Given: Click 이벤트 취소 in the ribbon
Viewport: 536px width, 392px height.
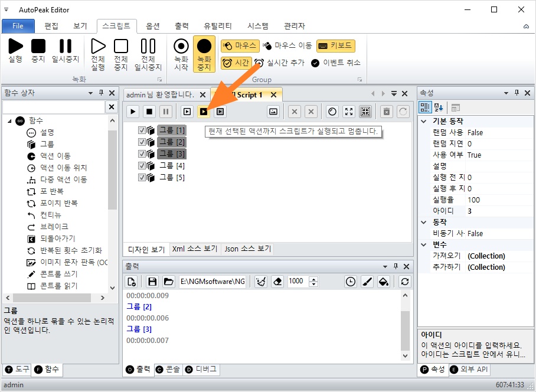Looking at the screenshot, I should coord(336,63).
